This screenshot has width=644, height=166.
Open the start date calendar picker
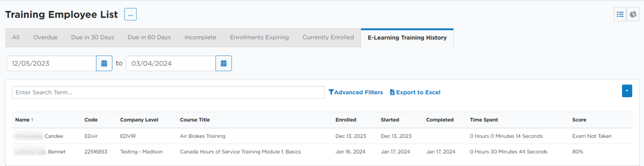(104, 63)
